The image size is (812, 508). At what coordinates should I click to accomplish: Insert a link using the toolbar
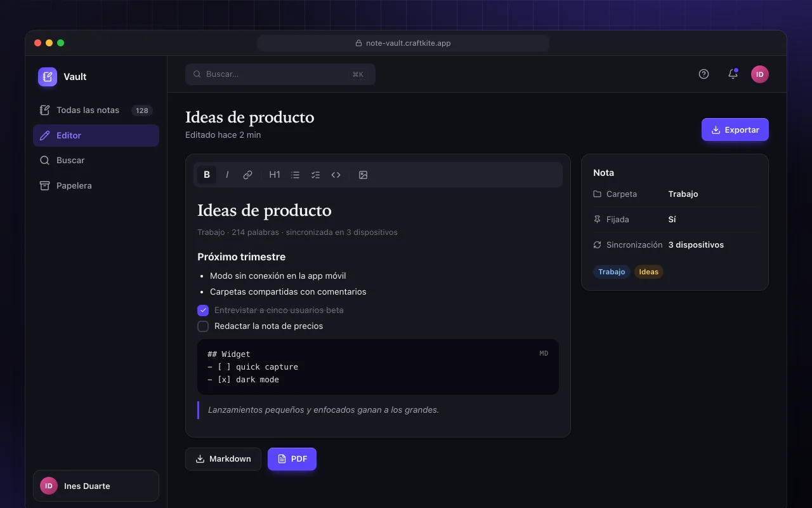pyautogui.click(x=247, y=175)
